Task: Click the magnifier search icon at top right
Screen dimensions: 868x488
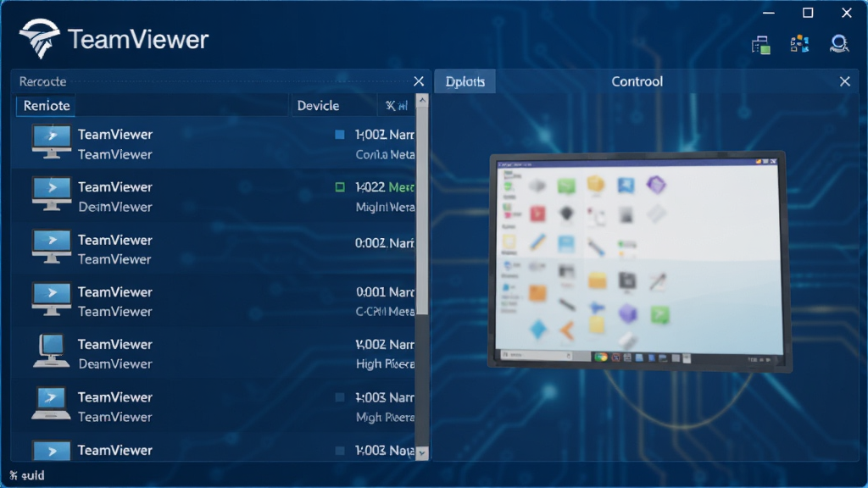Action: tap(839, 43)
